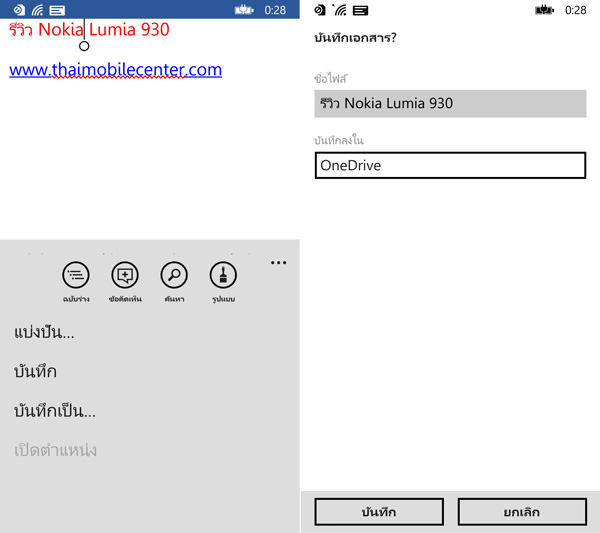Tap the message notification icon in left status bar
This screenshot has height=533, width=600.
coord(57,10)
